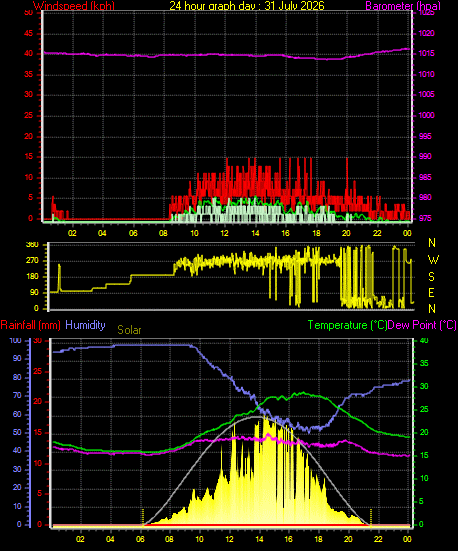Click the 22 hour label under bottom chart
The image size is (458, 551).
[x=378, y=539]
